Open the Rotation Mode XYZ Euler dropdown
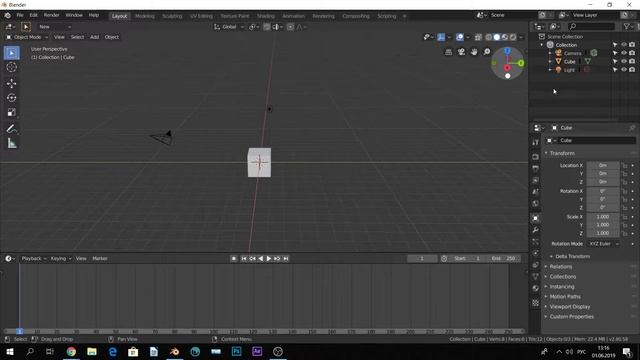Viewport: 640px width, 360px height. (x=604, y=244)
